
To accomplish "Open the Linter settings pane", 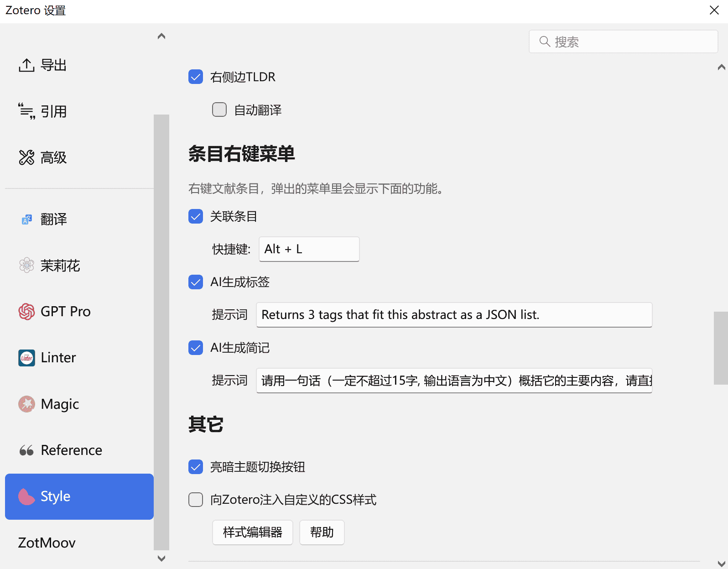I will pyautogui.click(x=79, y=358).
